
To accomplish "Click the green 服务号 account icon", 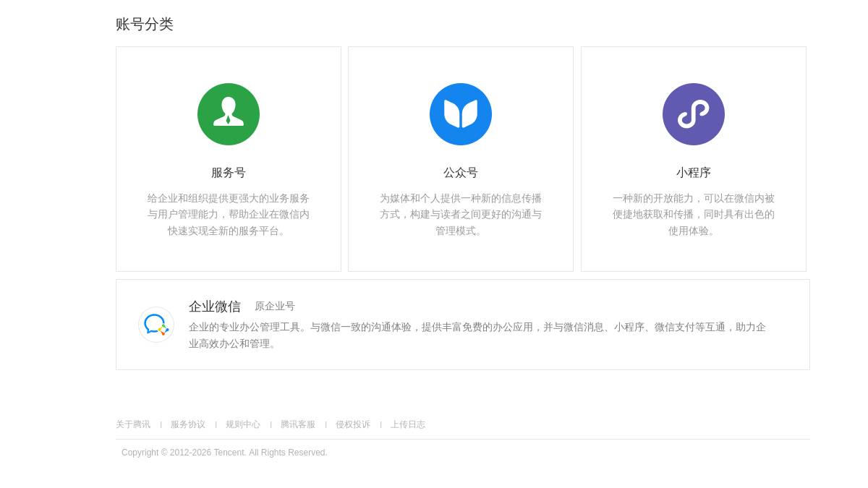I will 229,114.
